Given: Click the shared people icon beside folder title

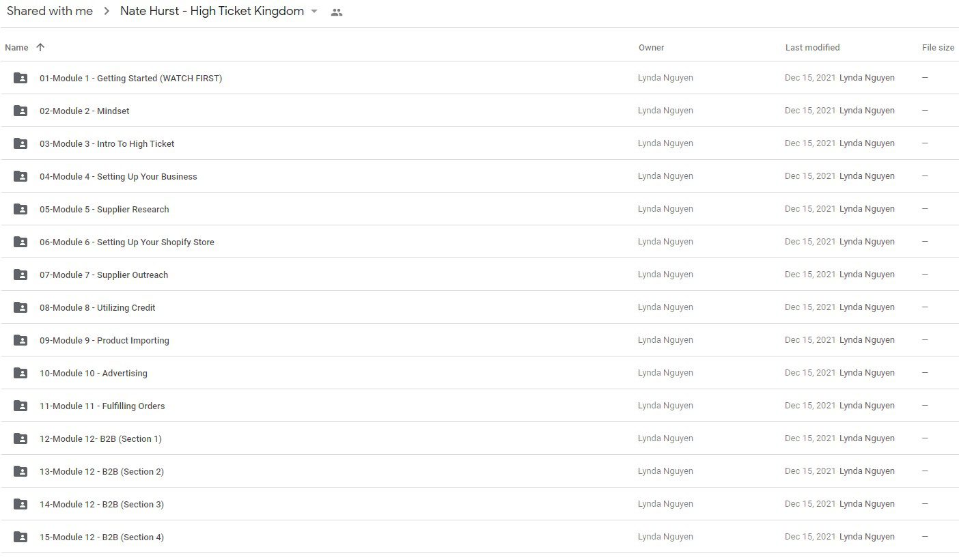Looking at the screenshot, I should [336, 12].
